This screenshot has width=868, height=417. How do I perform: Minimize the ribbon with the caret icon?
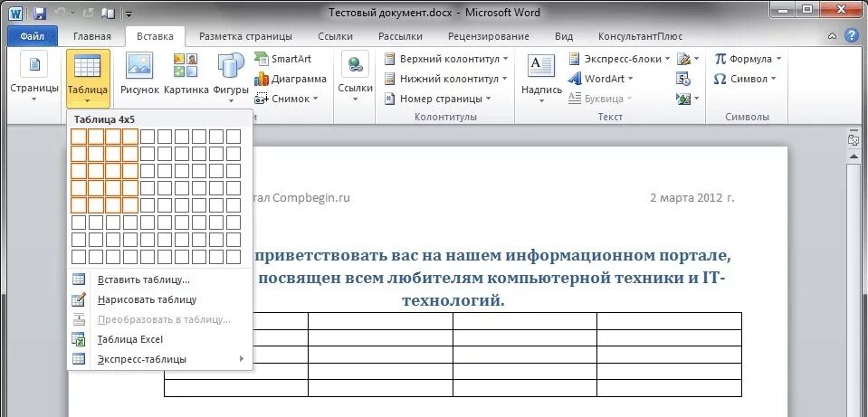point(832,36)
